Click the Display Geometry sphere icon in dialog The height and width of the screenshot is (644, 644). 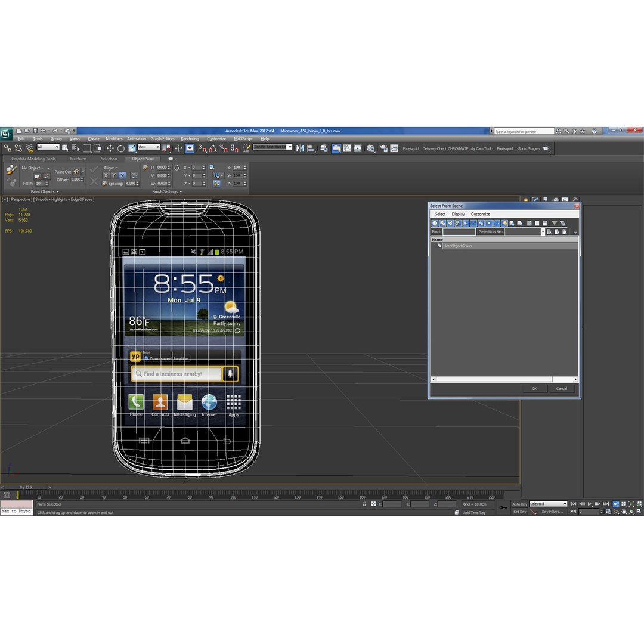pos(435,223)
